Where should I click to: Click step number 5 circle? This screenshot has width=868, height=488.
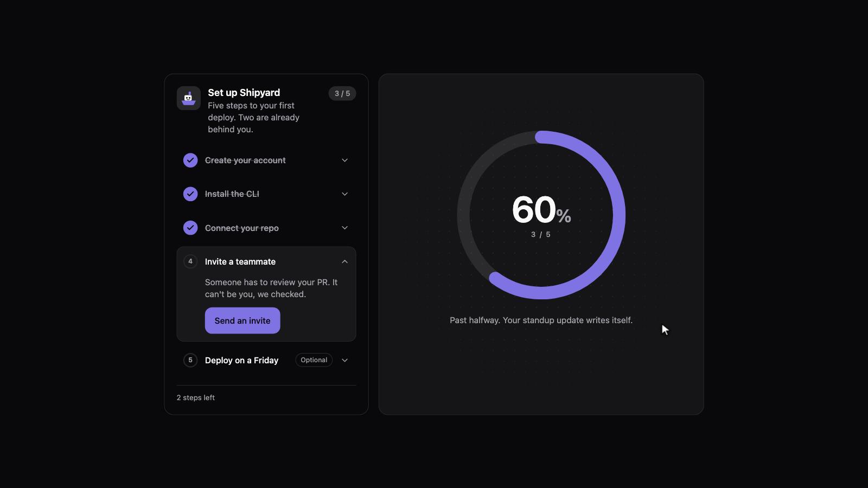click(190, 360)
